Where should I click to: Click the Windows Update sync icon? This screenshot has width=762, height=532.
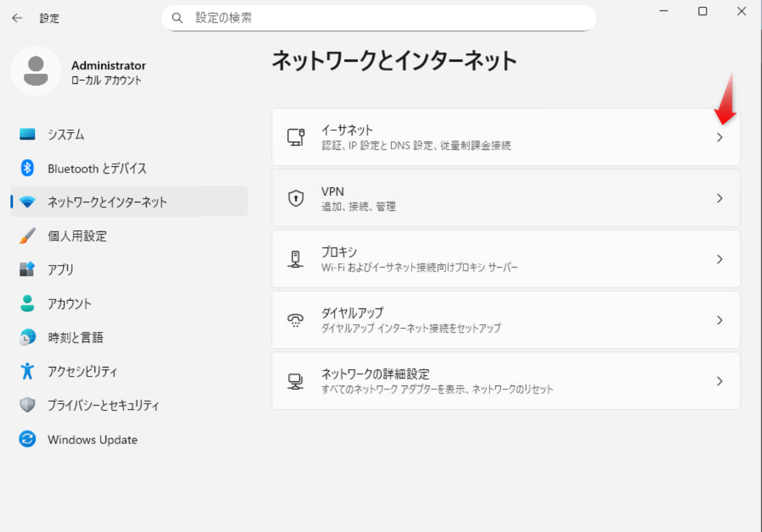tap(27, 439)
